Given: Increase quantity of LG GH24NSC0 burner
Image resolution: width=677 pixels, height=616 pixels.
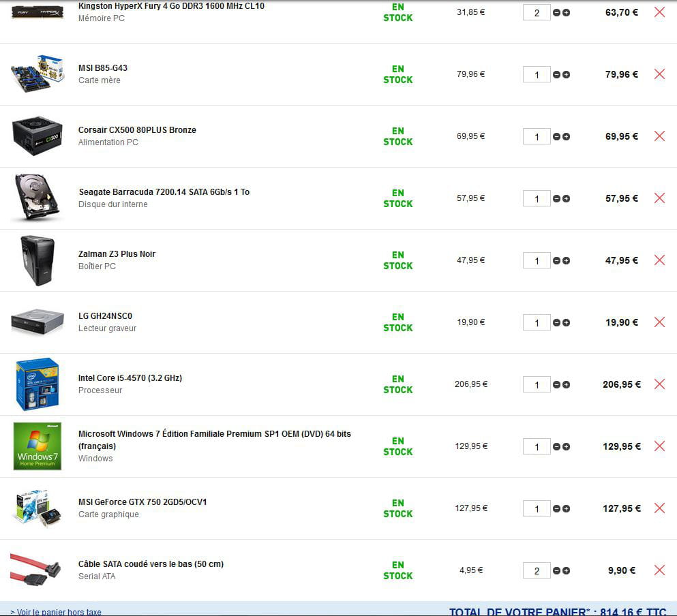Looking at the screenshot, I should (566, 323).
